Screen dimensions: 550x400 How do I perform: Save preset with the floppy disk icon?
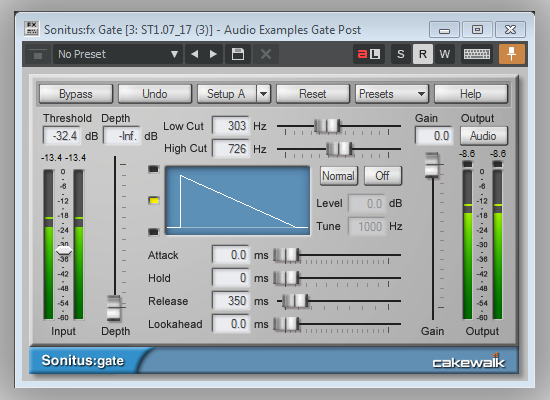pyautogui.click(x=238, y=54)
